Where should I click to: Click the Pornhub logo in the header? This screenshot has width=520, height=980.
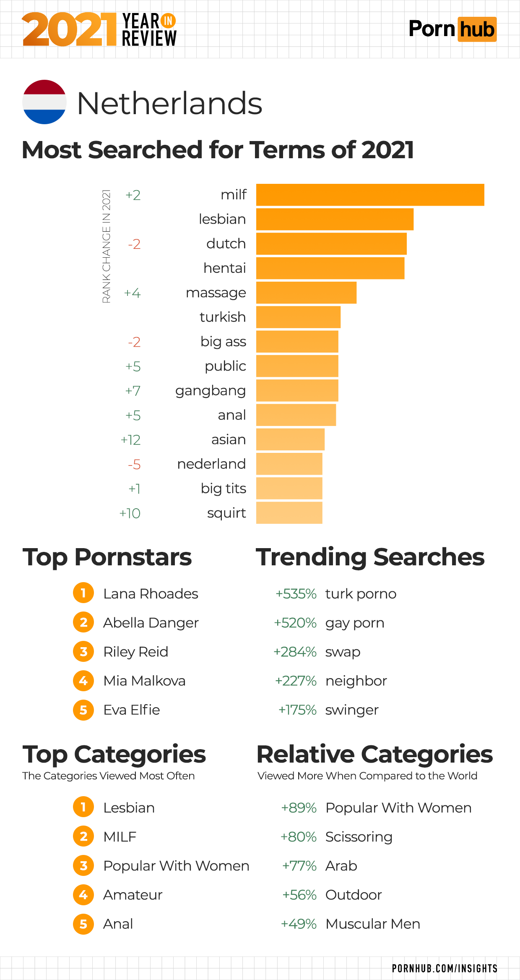pyautogui.click(x=452, y=29)
